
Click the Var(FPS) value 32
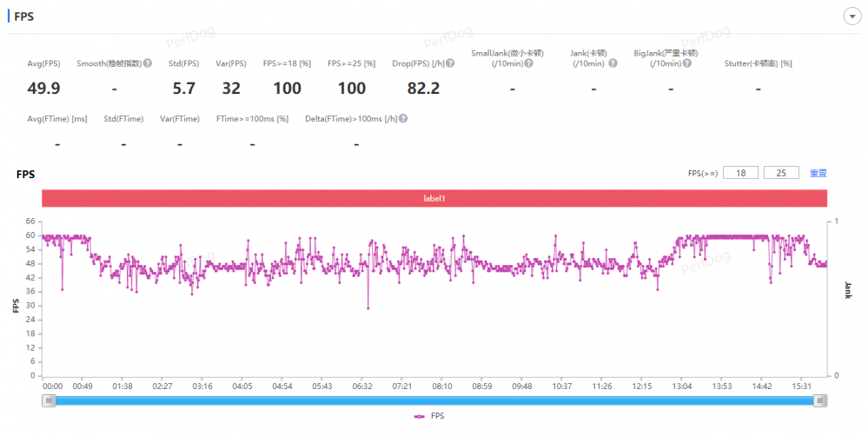231,89
